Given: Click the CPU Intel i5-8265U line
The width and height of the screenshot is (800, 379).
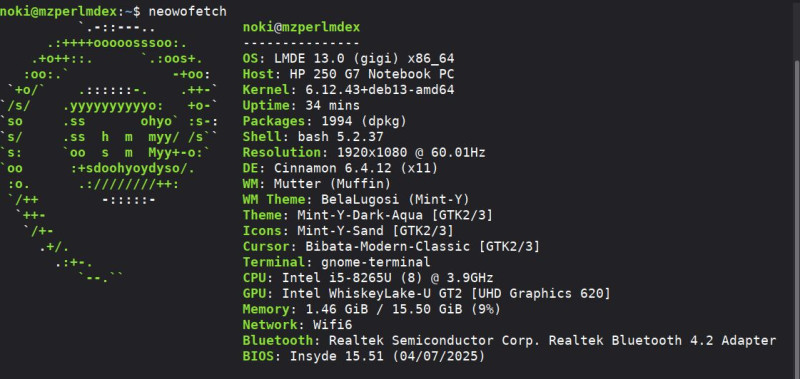Looking at the screenshot, I should coord(368,278).
